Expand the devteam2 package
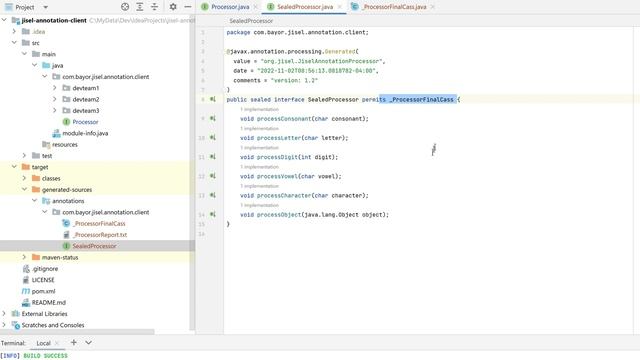640x360 pixels. pyautogui.click(x=55, y=99)
